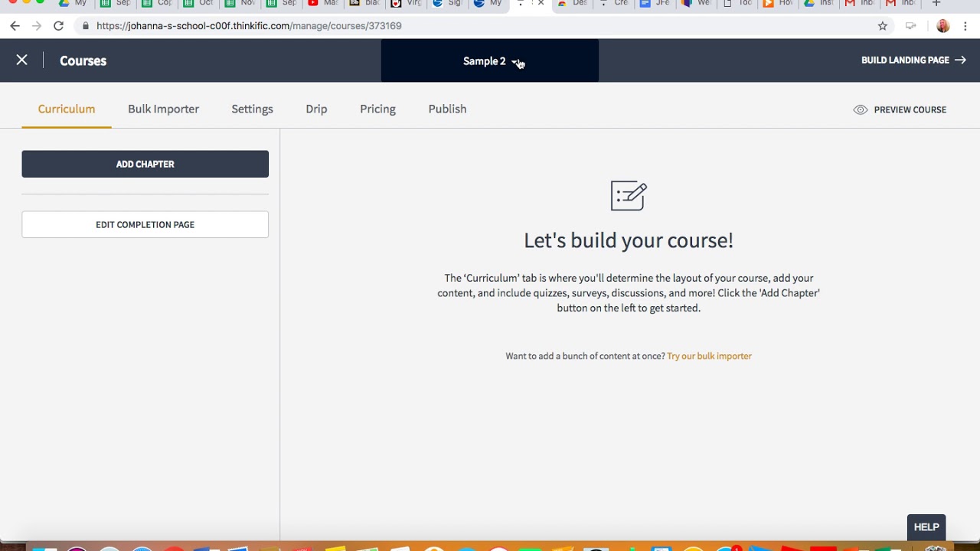The height and width of the screenshot is (551, 980).
Task: Switch to the 'Sigr' browser tab
Action: click(x=447, y=3)
